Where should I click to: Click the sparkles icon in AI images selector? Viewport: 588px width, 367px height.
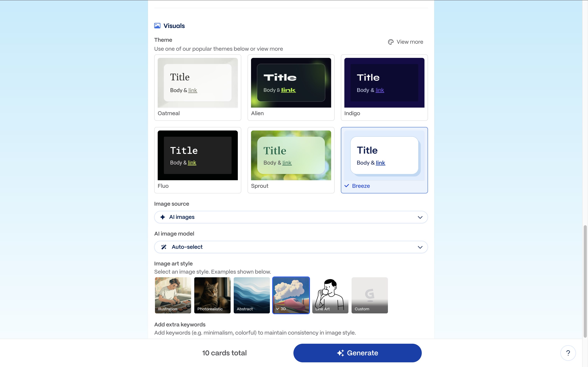tap(163, 217)
